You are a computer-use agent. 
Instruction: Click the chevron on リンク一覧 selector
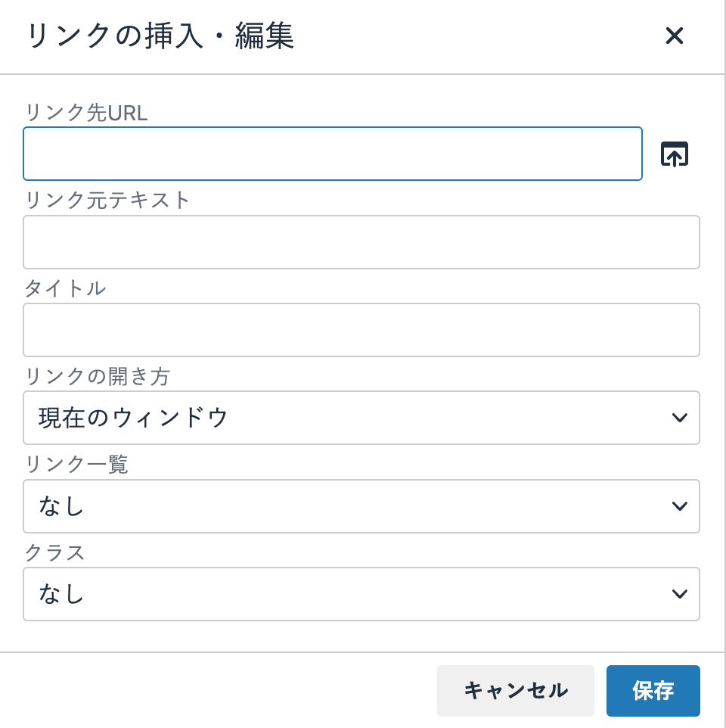tap(679, 506)
